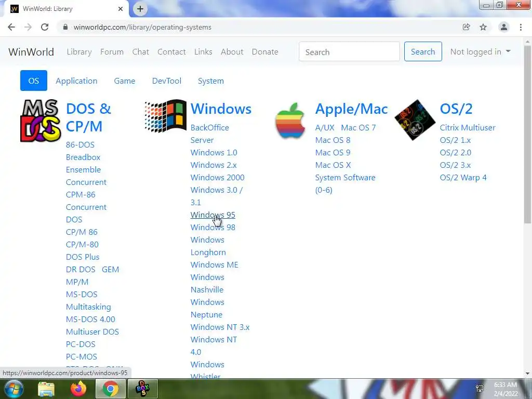Open the Chat nav item
The image size is (532, 399).
coord(140,52)
